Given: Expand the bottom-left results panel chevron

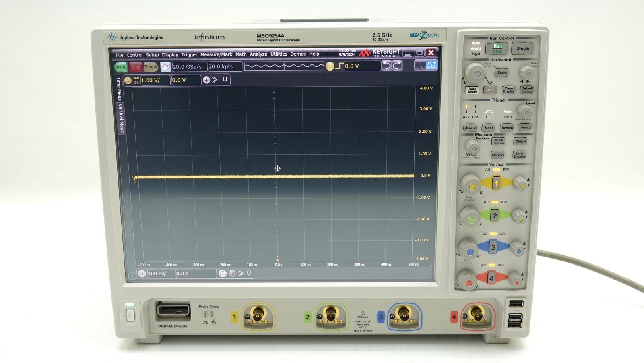Looking at the screenshot, I should click(132, 276).
